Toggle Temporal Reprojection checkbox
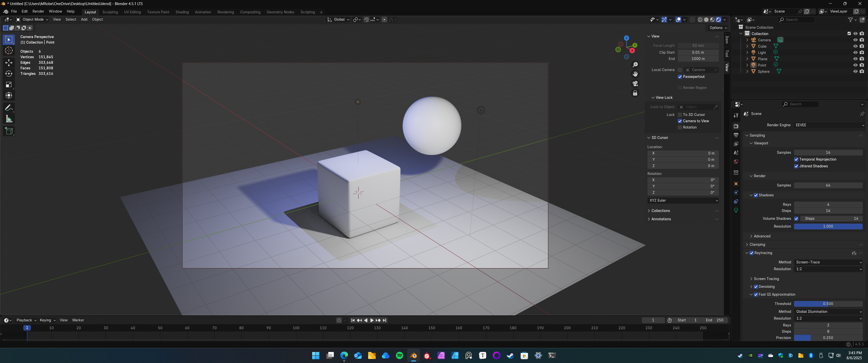 [x=796, y=160]
